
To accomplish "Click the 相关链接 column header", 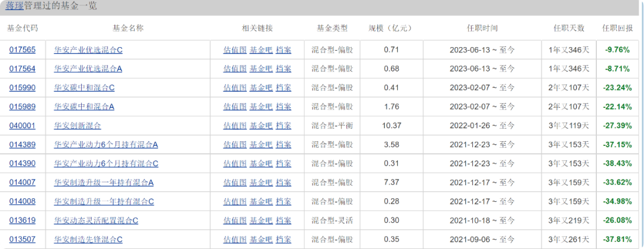I will tap(257, 29).
